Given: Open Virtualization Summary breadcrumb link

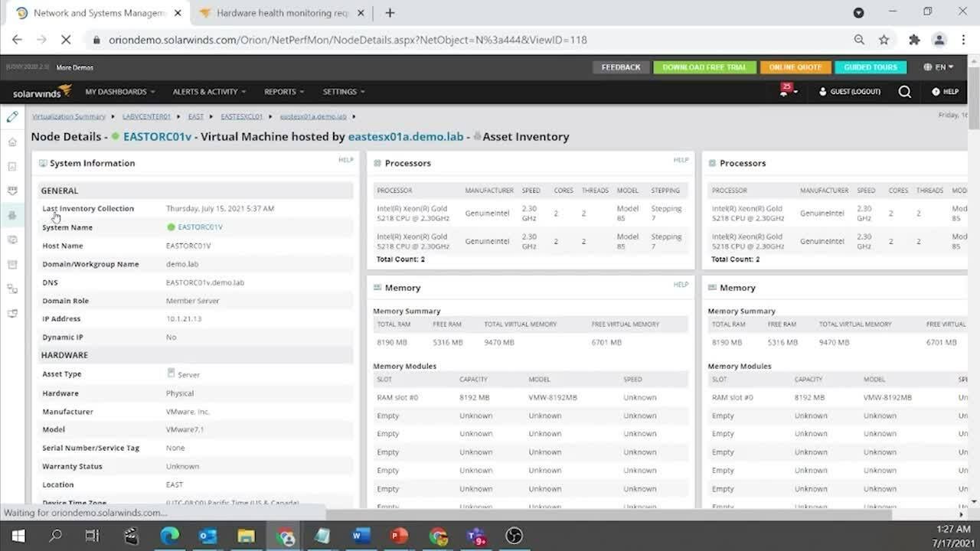Looking at the screenshot, I should point(69,117).
